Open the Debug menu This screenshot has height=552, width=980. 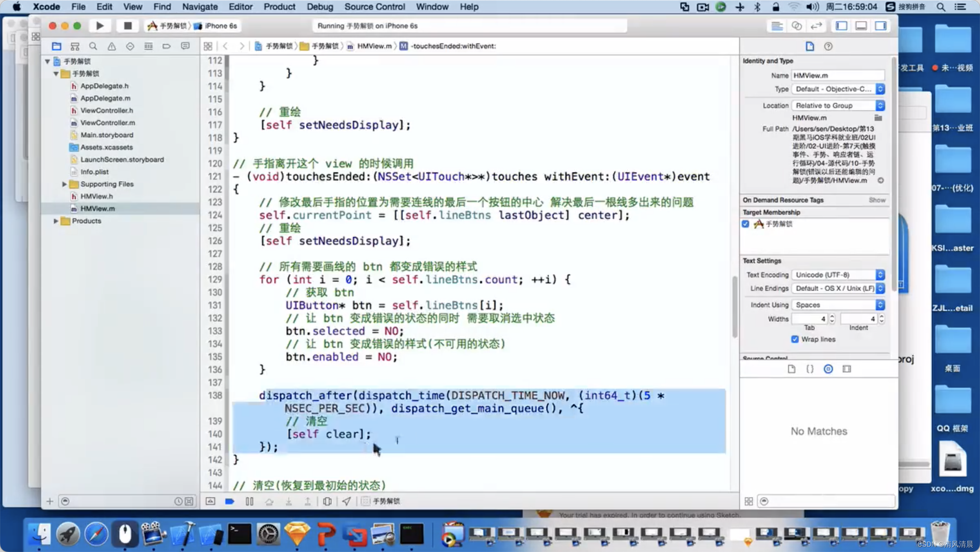tap(320, 7)
